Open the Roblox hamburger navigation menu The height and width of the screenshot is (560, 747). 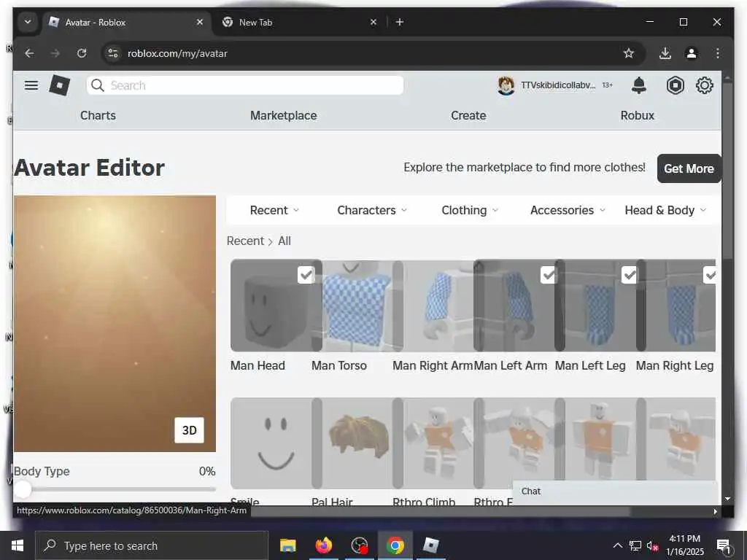click(31, 85)
